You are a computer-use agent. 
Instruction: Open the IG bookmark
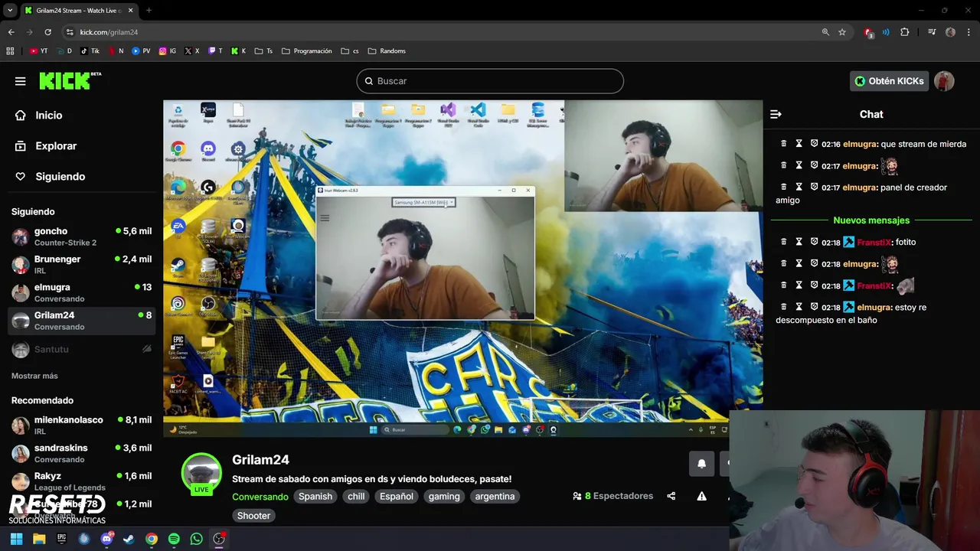click(x=168, y=51)
